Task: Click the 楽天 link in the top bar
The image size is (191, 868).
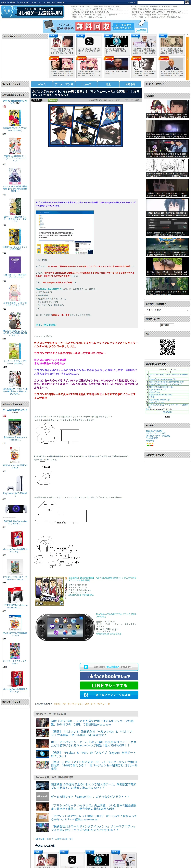Action: pos(53,2)
